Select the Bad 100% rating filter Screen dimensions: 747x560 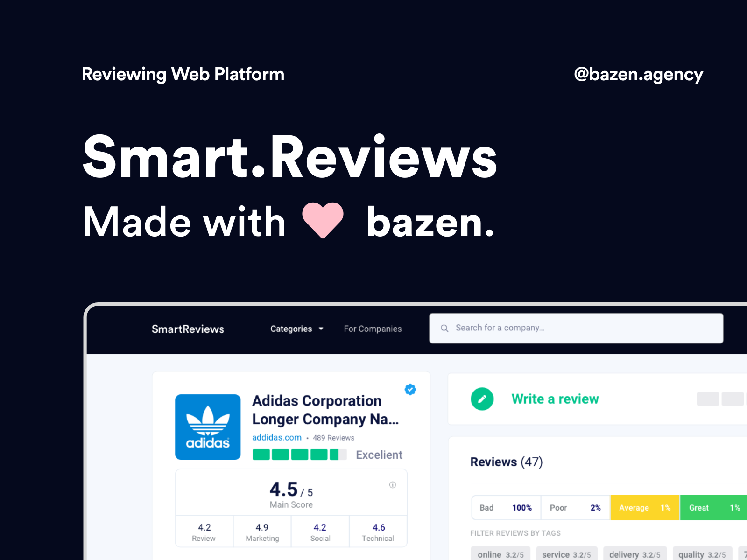(x=506, y=508)
